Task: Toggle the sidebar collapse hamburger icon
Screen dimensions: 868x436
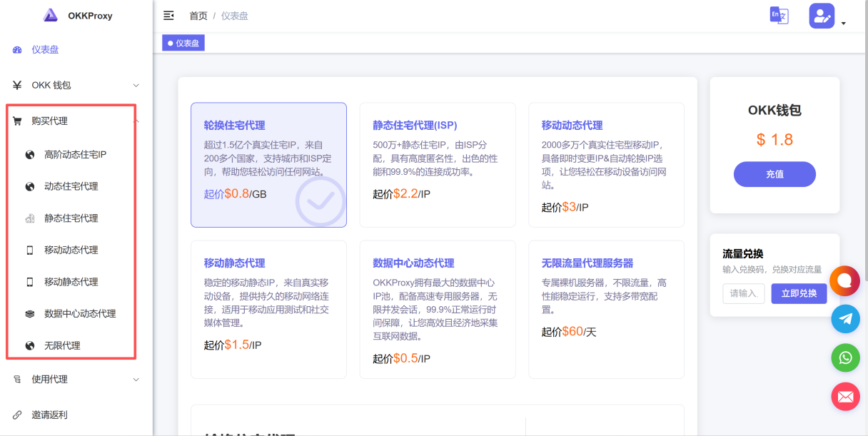Action: point(168,16)
